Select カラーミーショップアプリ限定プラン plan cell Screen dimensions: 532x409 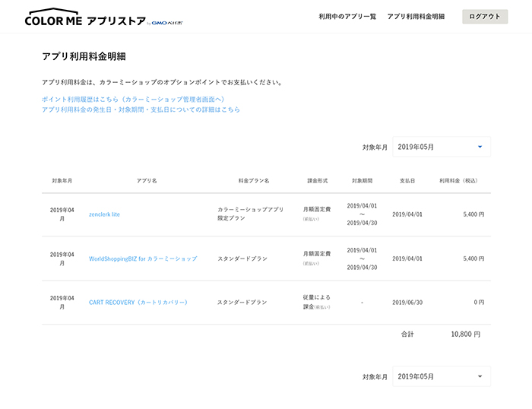point(250,214)
